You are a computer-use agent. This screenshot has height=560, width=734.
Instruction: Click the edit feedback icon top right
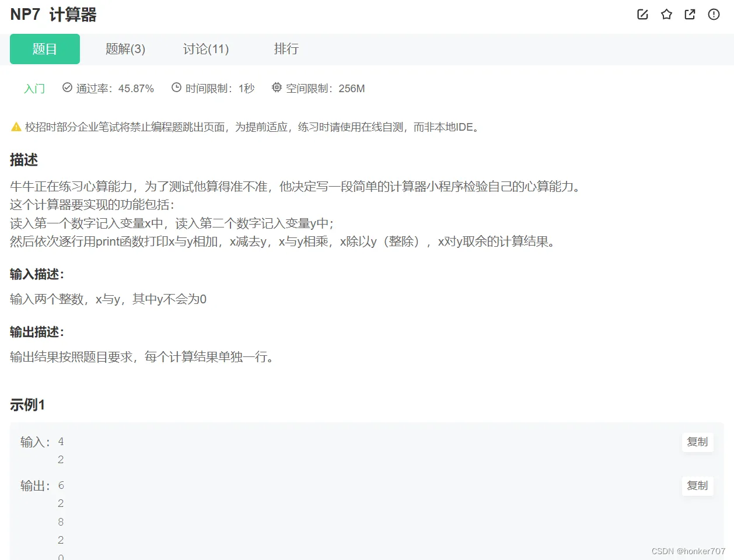coord(642,15)
